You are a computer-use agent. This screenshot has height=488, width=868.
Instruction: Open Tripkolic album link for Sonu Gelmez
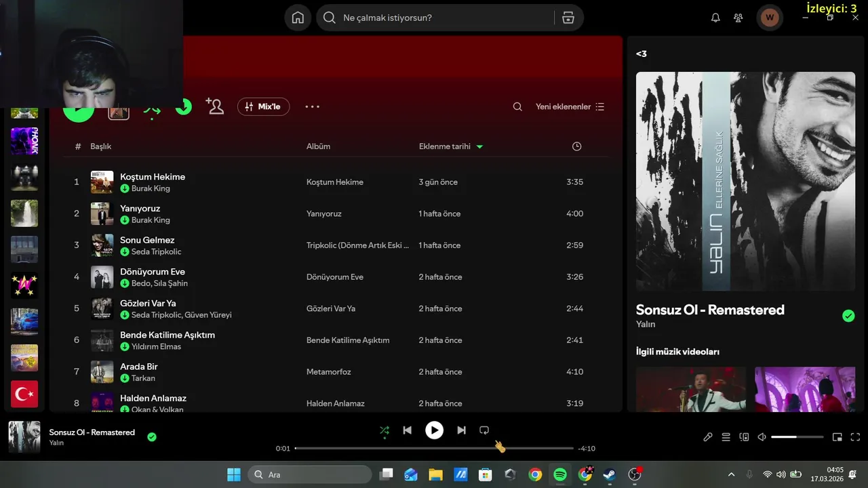coord(357,245)
